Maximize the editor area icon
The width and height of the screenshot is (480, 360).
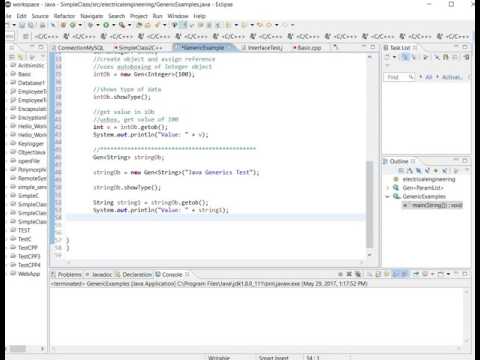point(373,47)
